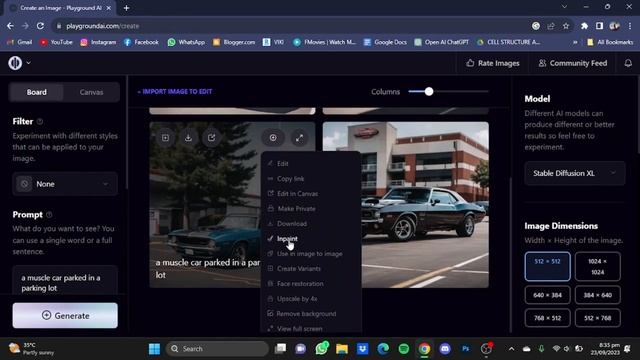The height and width of the screenshot is (360, 640).
Task: Click the right panel scrollbar
Action: pos(638,114)
